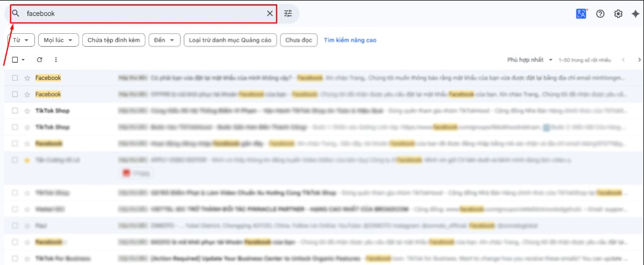Expand the select-all dropdown arrow
Viewport: 644px width, 265px height.
click(23, 60)
